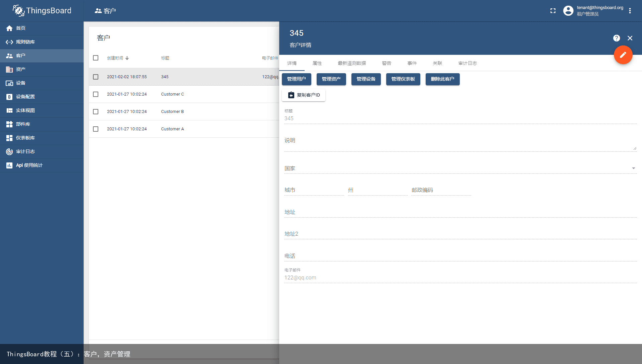Screen dimensions: 642x364
Task: Open Rule Chains (规则链库) in the sidebar
Action: click(x=41, y=42)
